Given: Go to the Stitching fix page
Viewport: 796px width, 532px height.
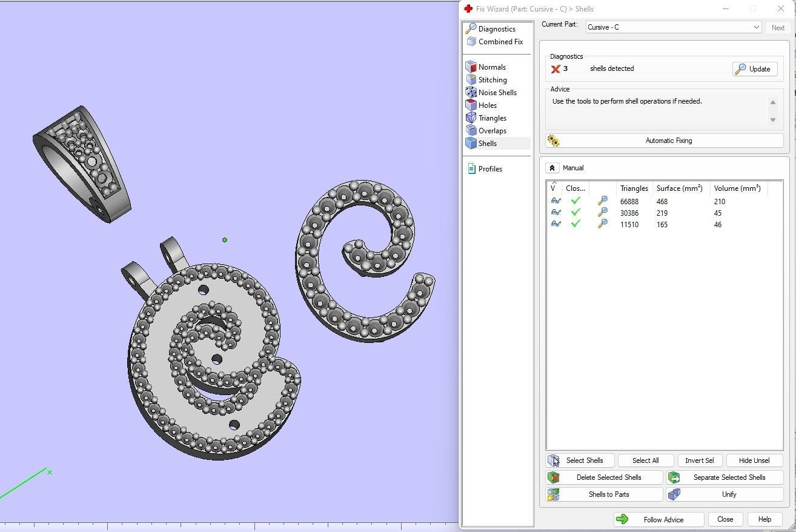Looking at the screenshot, I should coord(493,80).
